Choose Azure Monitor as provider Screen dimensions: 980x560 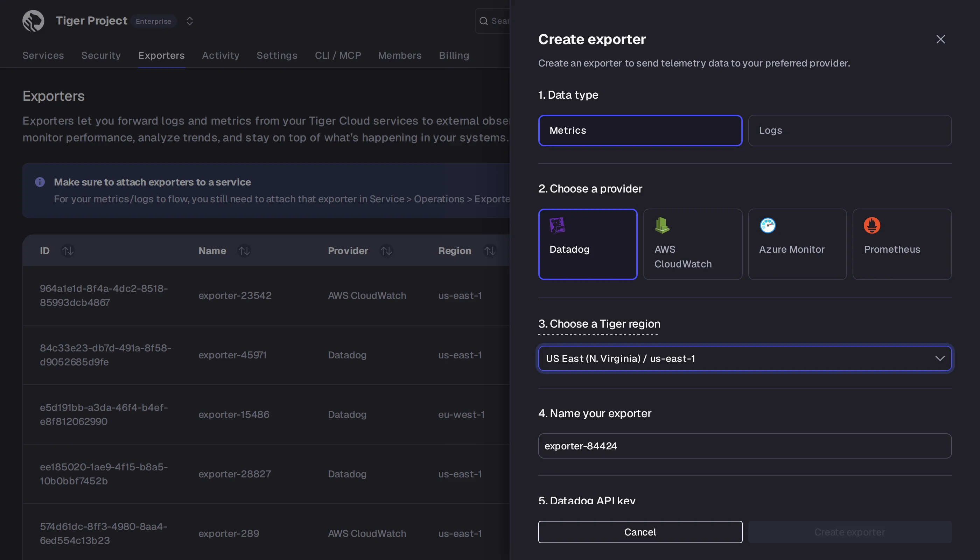797,244
